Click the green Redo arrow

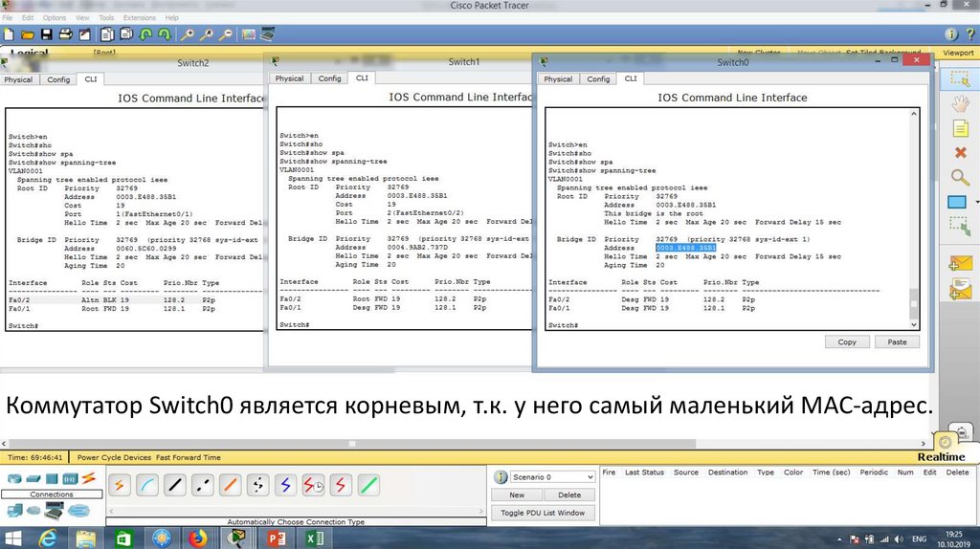click(165, 34)
